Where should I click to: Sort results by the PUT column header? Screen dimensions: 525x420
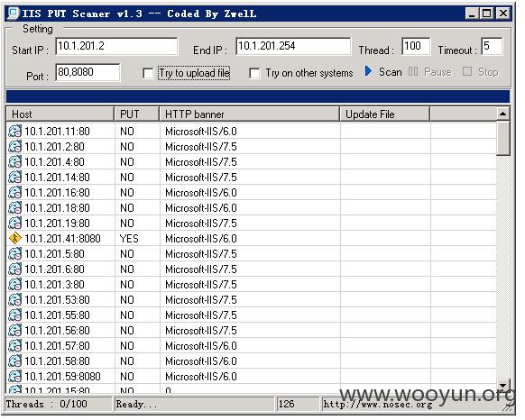coord(136,114)
